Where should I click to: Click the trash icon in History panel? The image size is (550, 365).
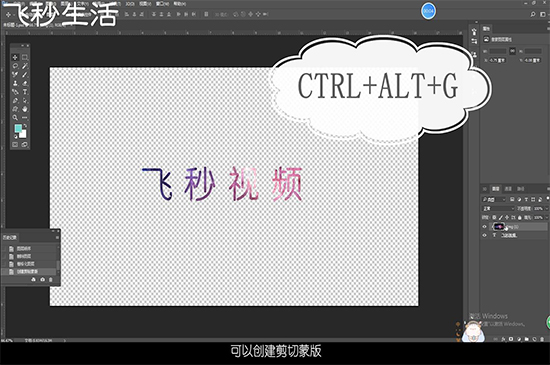51,279
